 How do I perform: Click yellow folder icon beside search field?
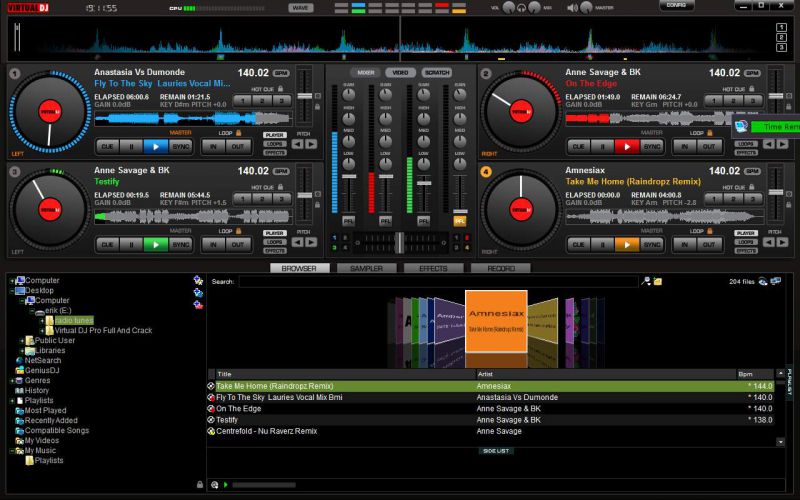[658, 281]
